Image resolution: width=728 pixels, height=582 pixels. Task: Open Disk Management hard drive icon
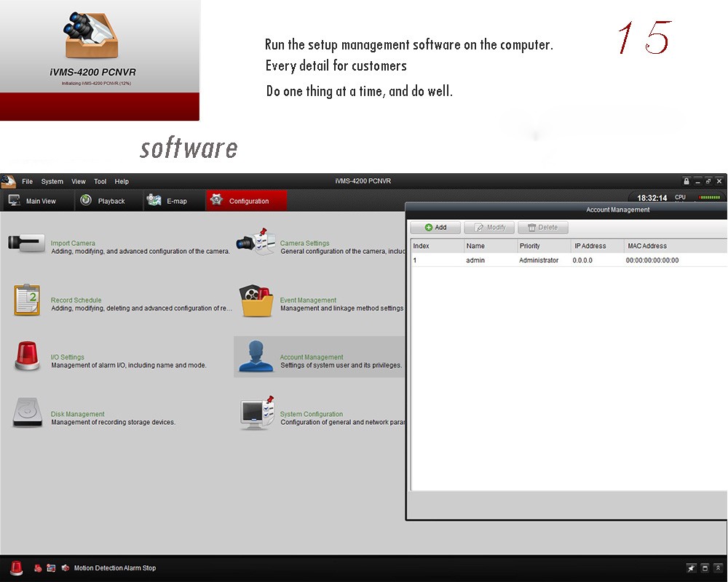click(x=27, y=414)
